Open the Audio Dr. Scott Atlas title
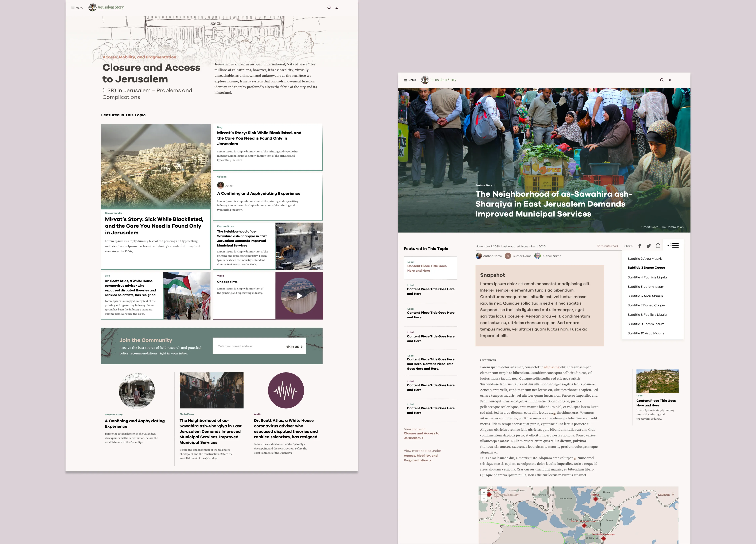Image resolution: width=756 pixels, height=544 pixels. click(x=286, y=429)
